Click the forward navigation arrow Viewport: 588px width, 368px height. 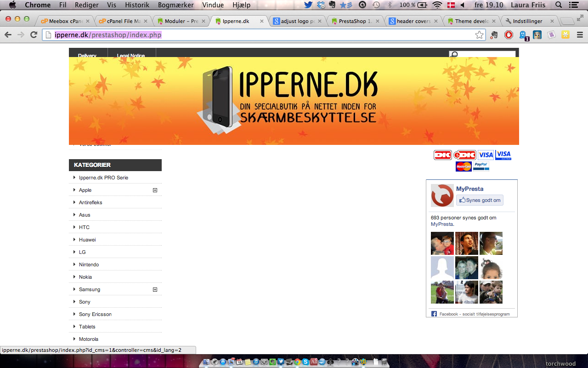click(21, 35)
